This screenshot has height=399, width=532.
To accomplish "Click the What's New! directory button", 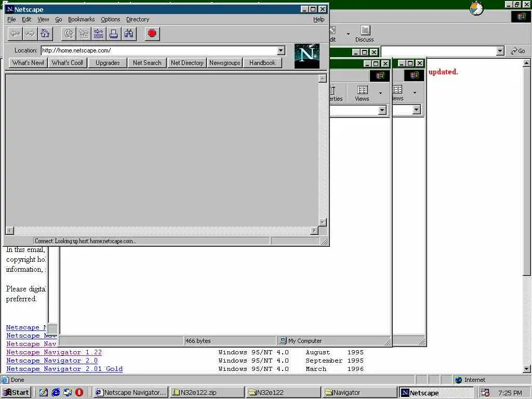I will pyautogui.click(x=28, y=63).
